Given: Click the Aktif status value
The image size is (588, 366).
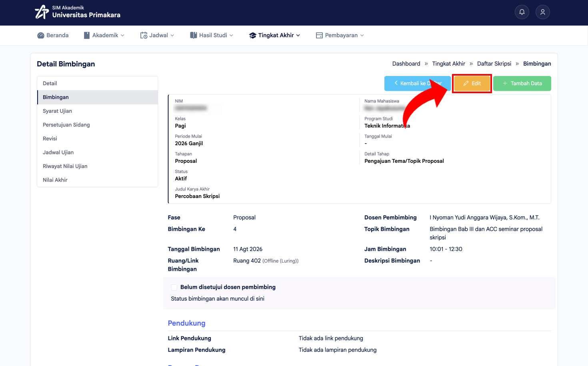Looking at the screenshot, I should coord(181,178).
